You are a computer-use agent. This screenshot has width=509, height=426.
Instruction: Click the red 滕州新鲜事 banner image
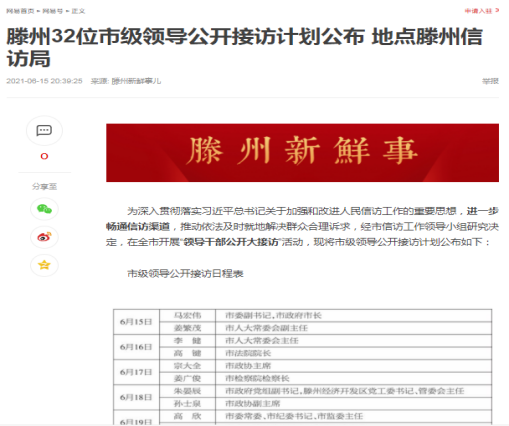coord(302,153)
